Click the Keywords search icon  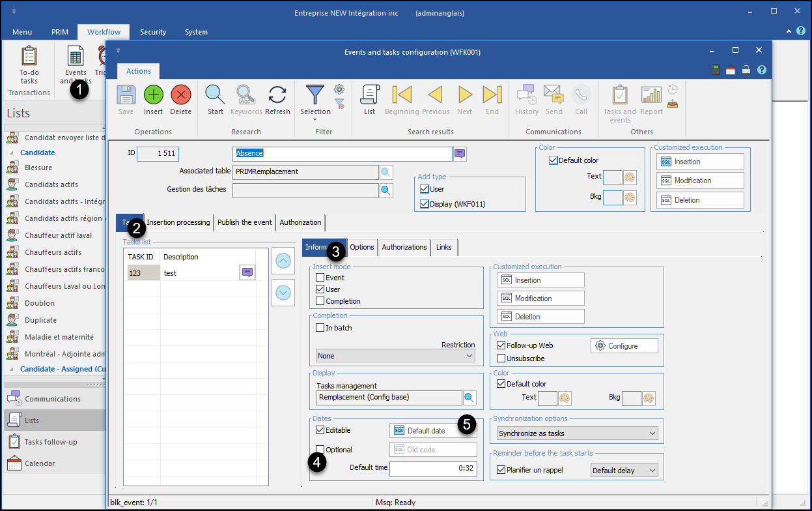coord(246,95)
